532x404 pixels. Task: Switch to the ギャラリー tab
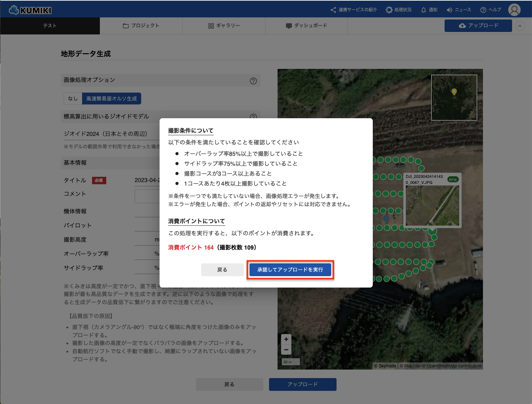click(224, 26)
